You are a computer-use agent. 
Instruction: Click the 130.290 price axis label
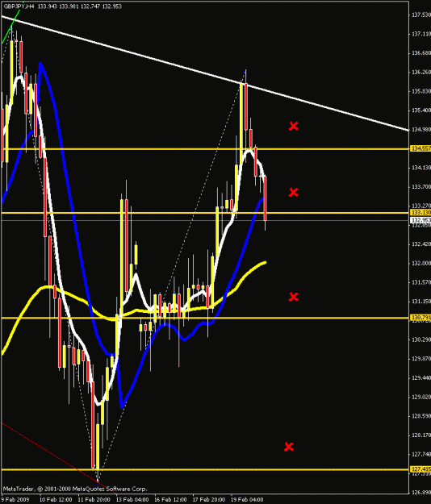[421, 339]
